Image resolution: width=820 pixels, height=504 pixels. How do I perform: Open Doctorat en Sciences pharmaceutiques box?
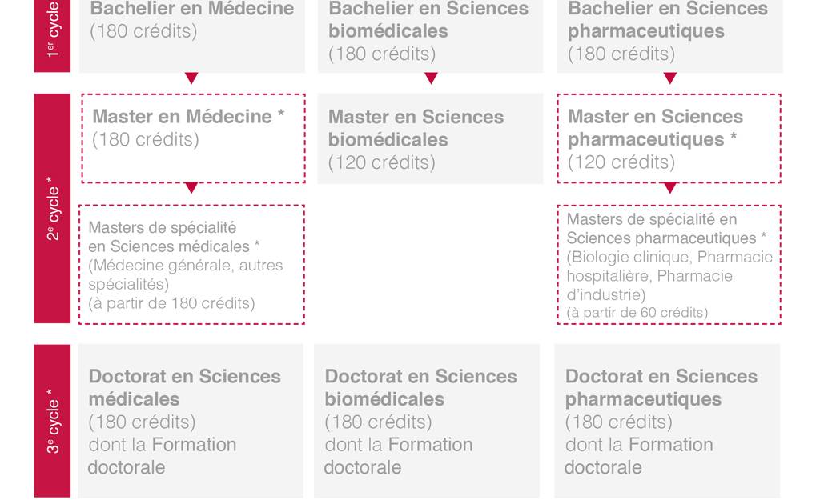coord(667,421)
